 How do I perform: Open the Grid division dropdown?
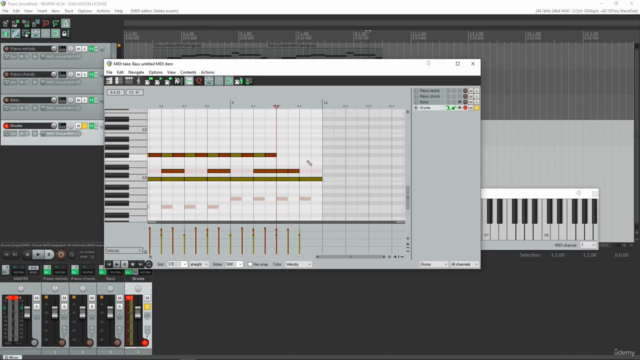pyautogui.click(x=176, y=264)
